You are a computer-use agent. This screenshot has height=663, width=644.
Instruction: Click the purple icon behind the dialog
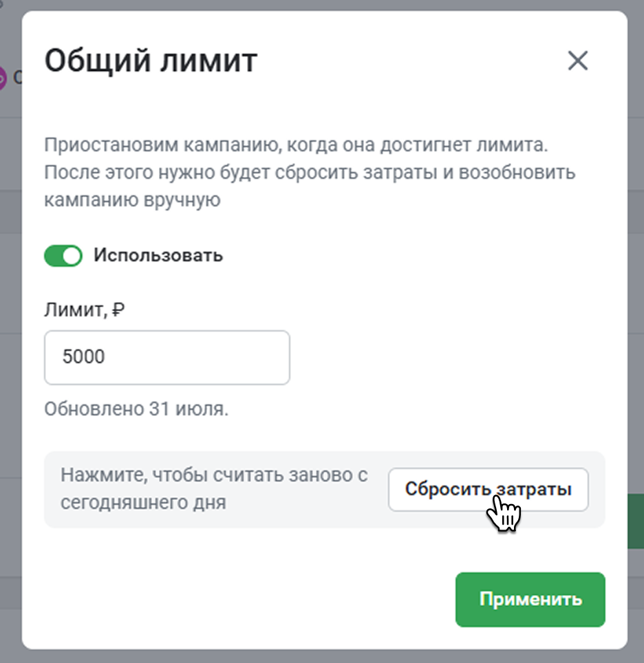3,78
